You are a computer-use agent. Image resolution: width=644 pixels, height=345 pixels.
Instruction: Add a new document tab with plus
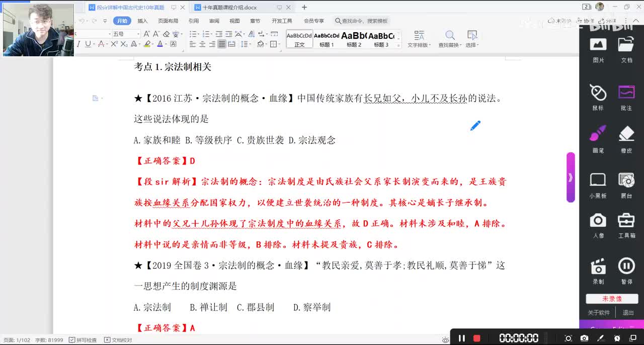coord(304,7)
